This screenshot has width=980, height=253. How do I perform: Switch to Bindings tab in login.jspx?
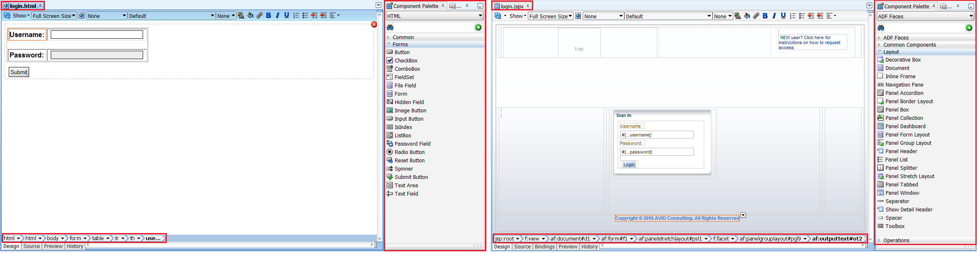544,247
